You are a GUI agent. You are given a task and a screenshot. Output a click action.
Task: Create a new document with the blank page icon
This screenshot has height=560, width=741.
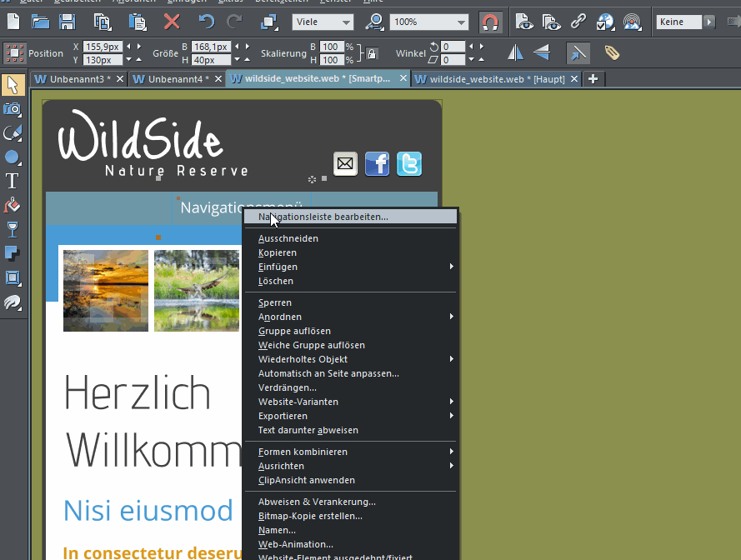point(13,22)
